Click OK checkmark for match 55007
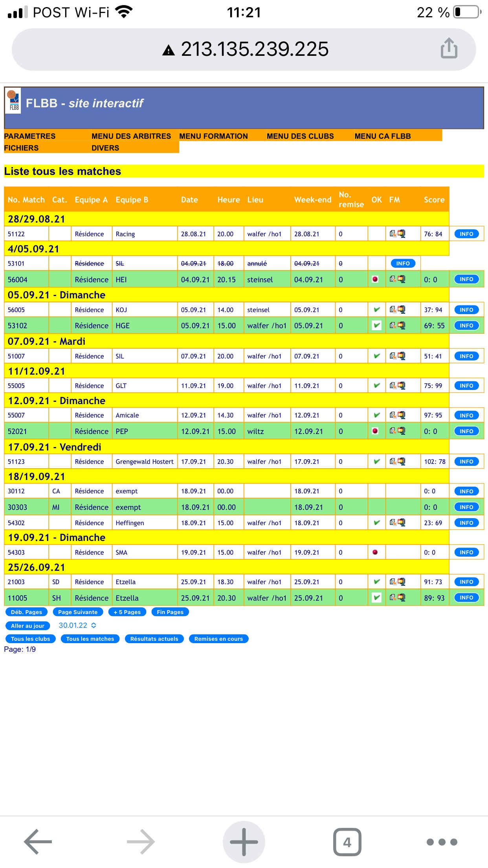This screenshot has height=868, width=488. (x=377, y=415)
